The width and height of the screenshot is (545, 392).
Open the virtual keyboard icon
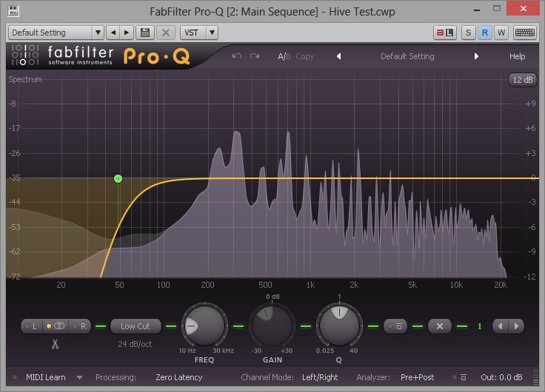(525, 33)
